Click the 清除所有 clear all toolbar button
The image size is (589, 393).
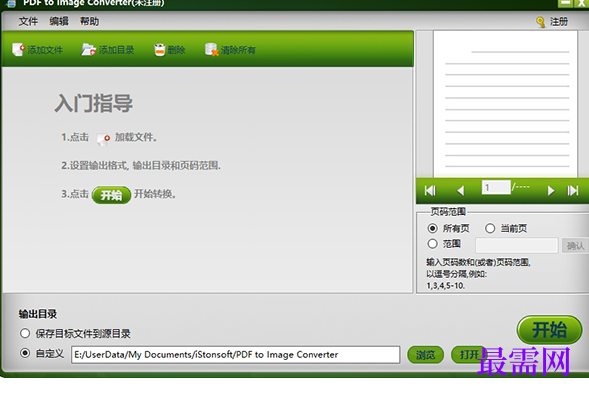point(230,50)
